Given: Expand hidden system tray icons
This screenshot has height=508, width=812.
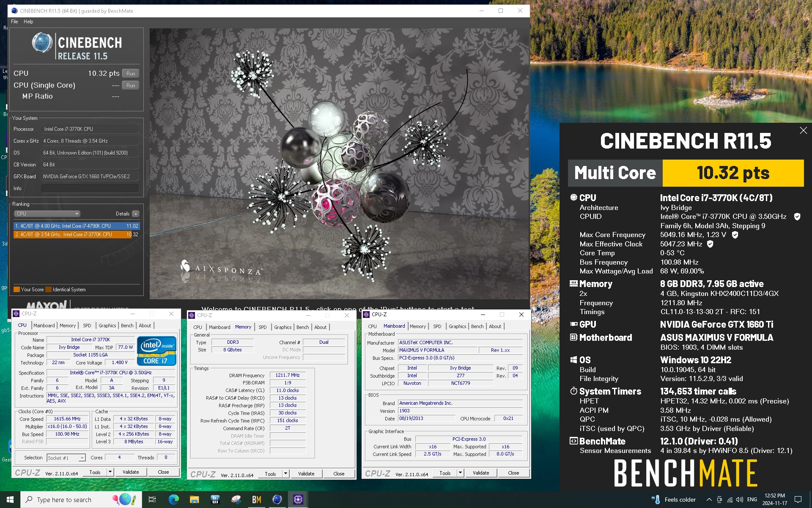Looking at the screenshot, I should (709, 500).
